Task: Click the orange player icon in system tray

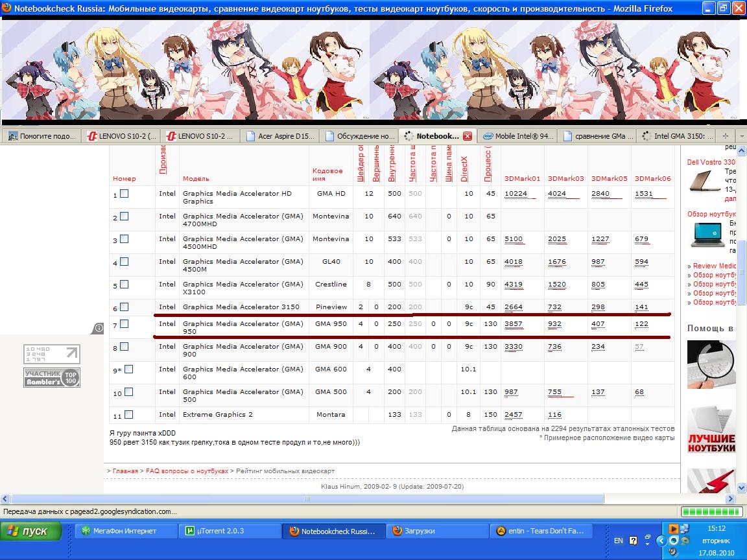Action: tap(673, 529)
